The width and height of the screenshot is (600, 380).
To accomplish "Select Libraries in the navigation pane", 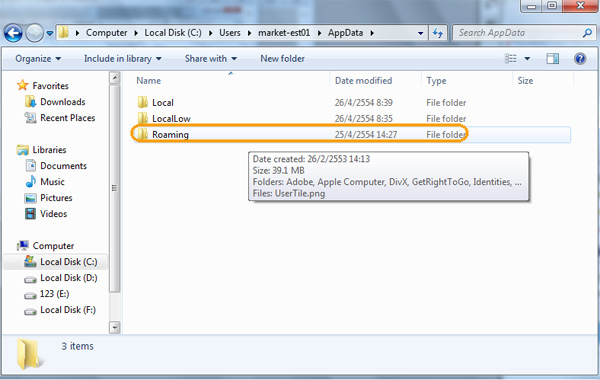I will [x=49, y=150].
